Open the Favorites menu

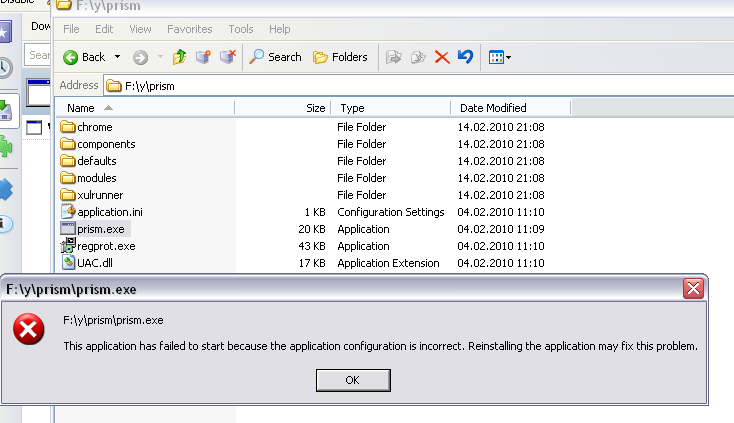click(x=189, y=30)
